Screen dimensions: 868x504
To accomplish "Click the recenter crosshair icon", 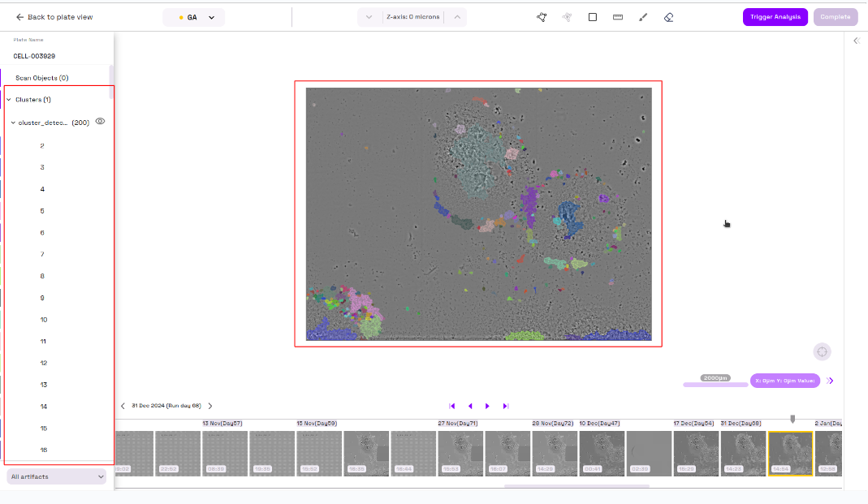I will click(x=822, y=351).
